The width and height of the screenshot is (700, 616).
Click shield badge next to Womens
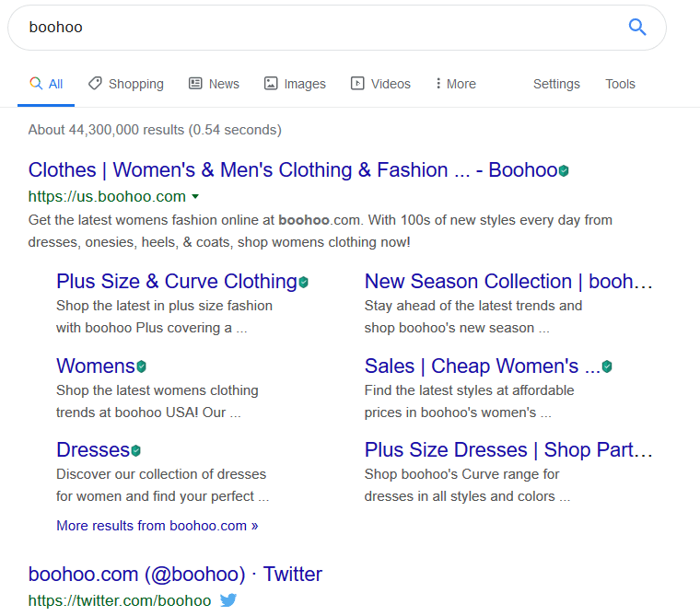pyautogui.click(x=142, y=366)
